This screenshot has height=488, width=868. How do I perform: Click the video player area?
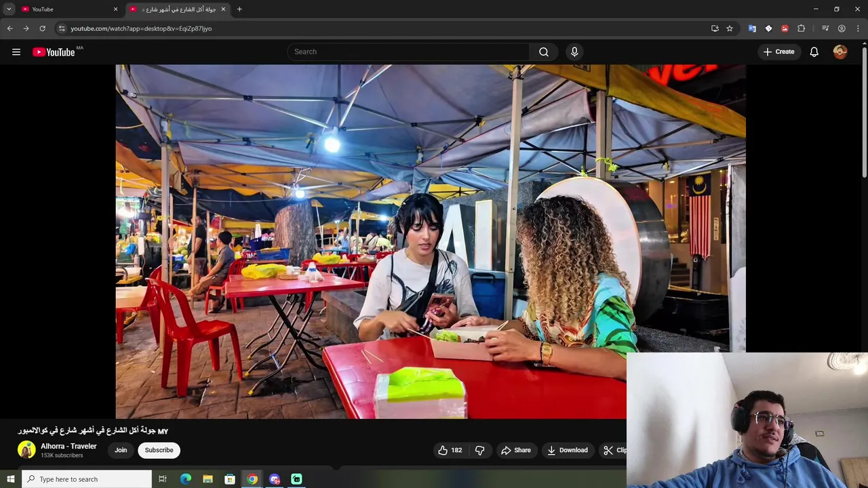click(431, 241)
